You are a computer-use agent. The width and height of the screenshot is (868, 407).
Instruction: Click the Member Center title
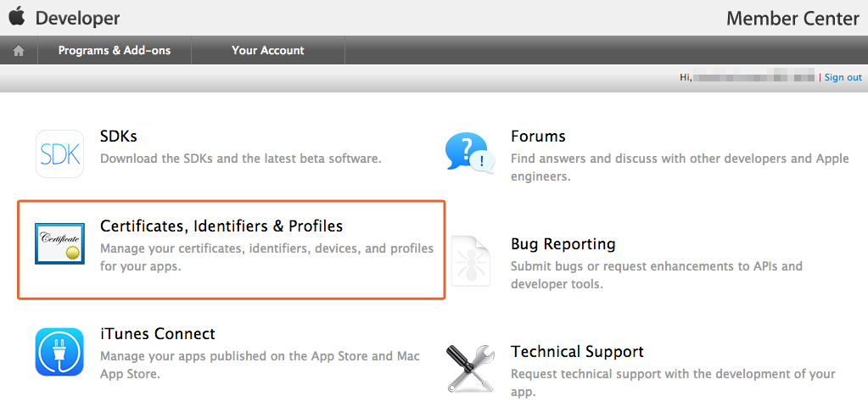tap(792, 19)
